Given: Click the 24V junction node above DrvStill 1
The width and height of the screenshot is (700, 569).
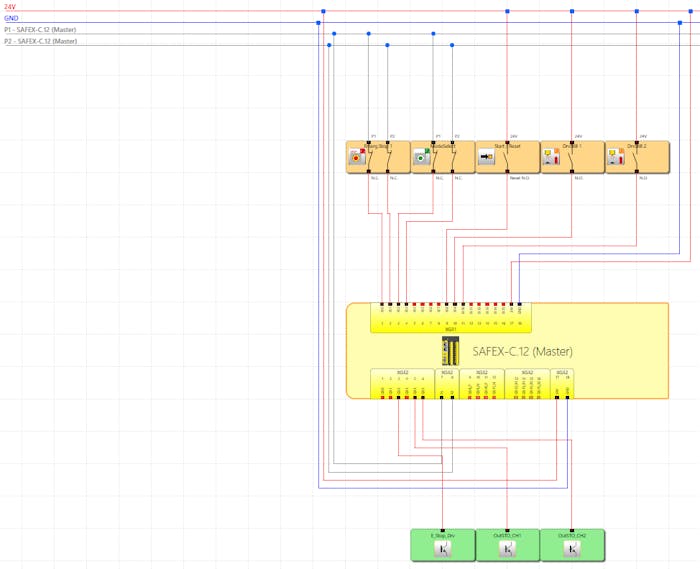Looking at the screenshot, I should pyautogui.click(x=572, y=11).
